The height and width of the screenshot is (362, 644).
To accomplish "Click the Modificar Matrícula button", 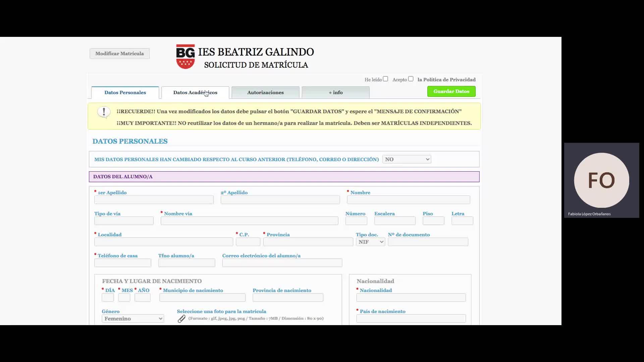I will (x=119, y=54).
